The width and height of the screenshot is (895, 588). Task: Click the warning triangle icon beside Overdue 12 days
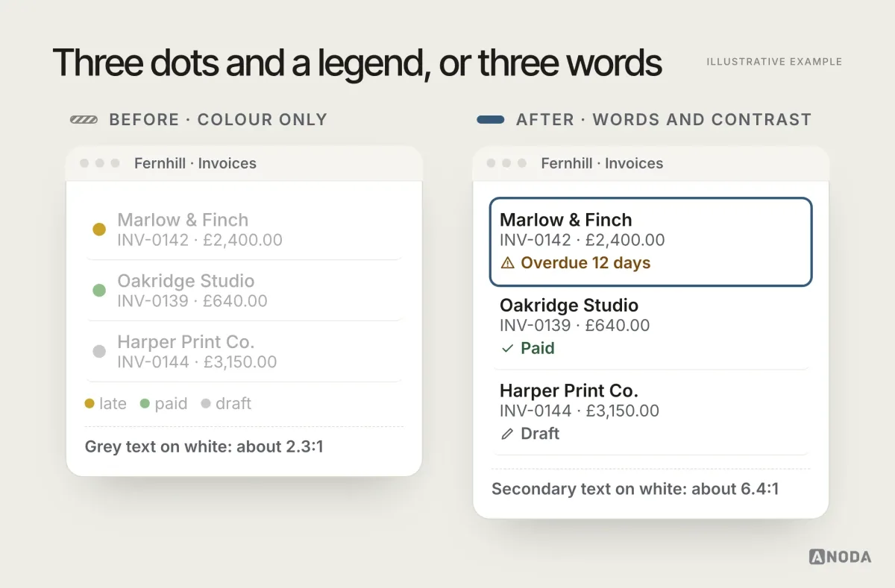pyautogui.click(x=508, y=263)
